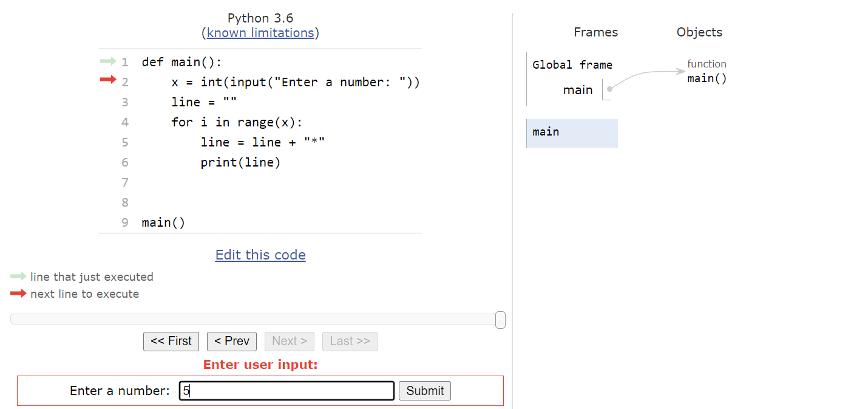The image size is (868, 409).
Task: Set breakpoint on line number 5
Action: point(125,142)
